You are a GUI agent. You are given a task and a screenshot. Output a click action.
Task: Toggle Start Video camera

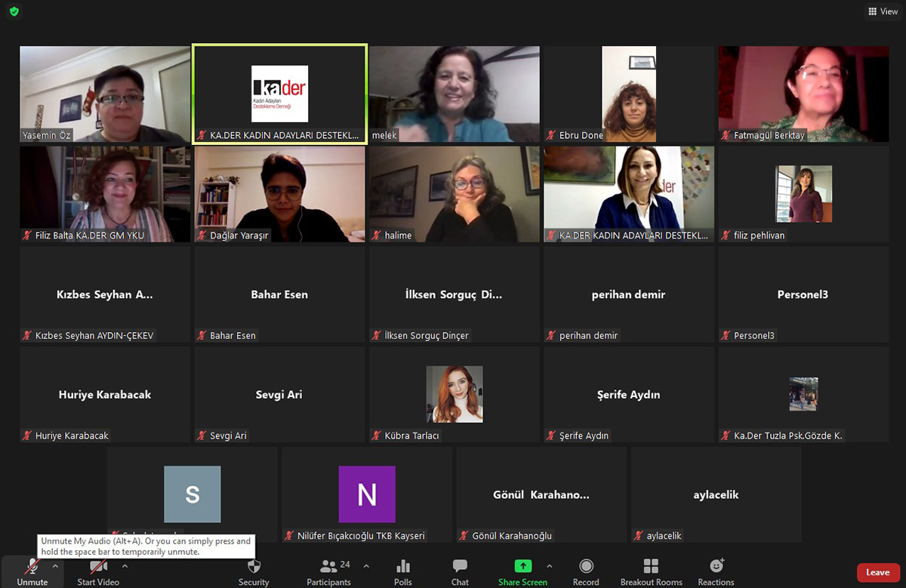pyautogui.click(x=98, y=567)
